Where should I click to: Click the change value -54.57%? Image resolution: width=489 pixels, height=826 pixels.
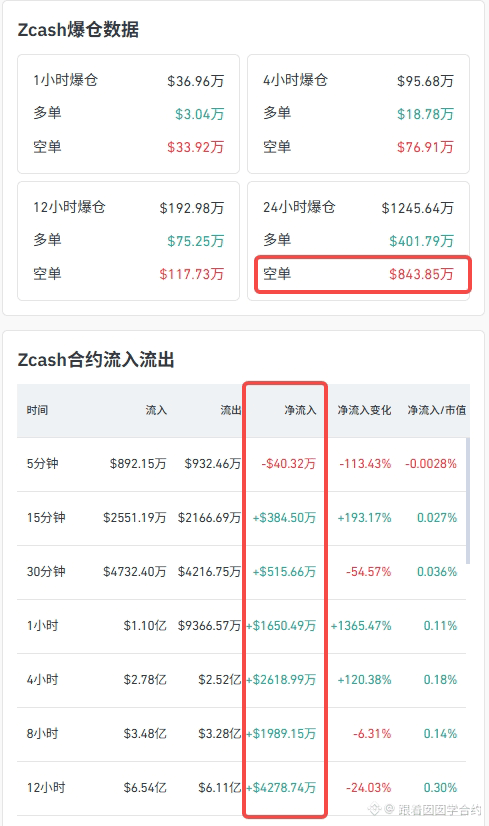[368, 572]
